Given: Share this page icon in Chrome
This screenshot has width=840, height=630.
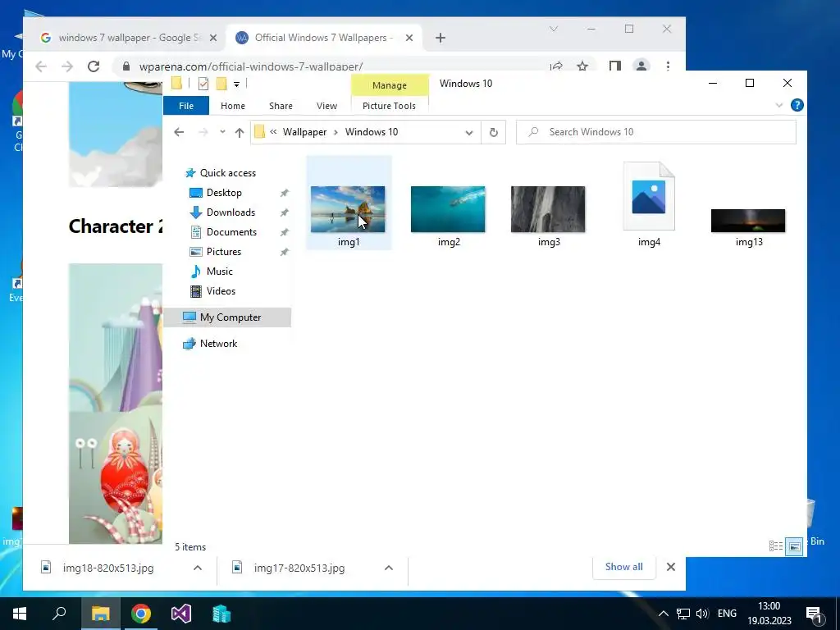Looking at the screenshot, I should click(x=556, y=66).
